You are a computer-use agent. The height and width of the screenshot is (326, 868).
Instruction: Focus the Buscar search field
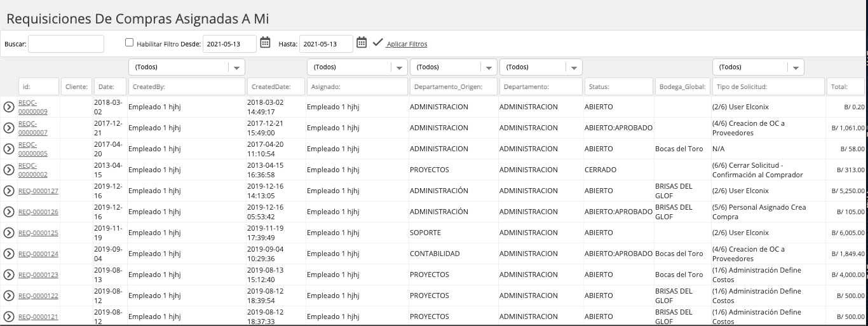click(x=66, y=44)
